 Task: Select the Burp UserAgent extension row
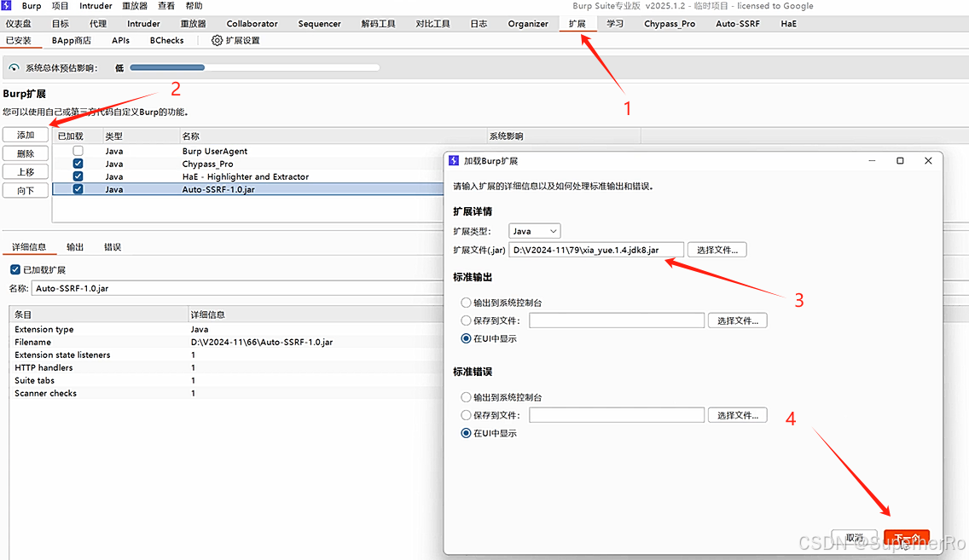[x=248, y=151]
